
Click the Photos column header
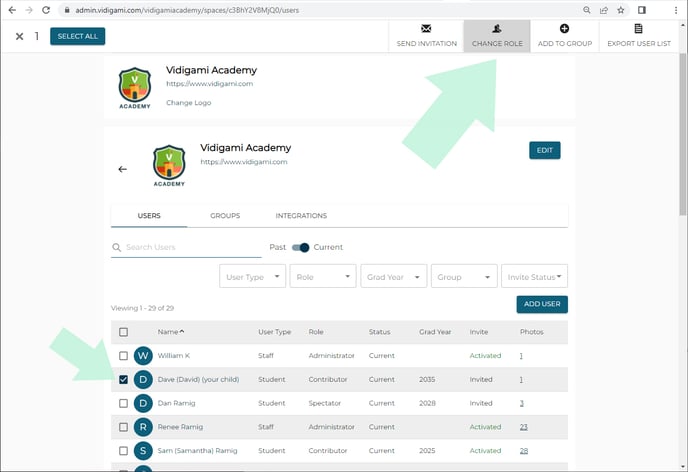click(532, 332)
